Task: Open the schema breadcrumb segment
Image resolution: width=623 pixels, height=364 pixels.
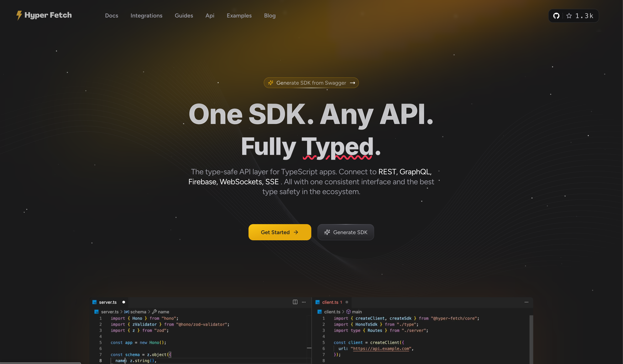Action: 138,312
